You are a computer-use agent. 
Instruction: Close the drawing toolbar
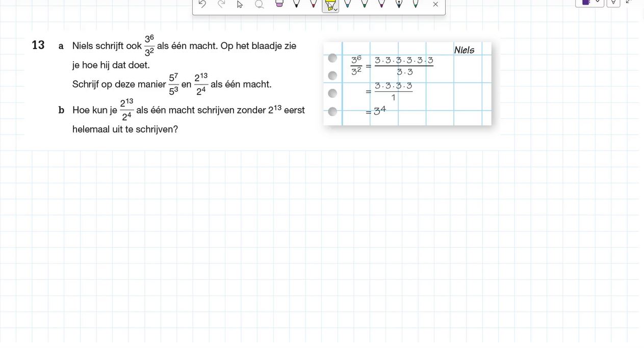pyautogui.click(x=435, y=4)
